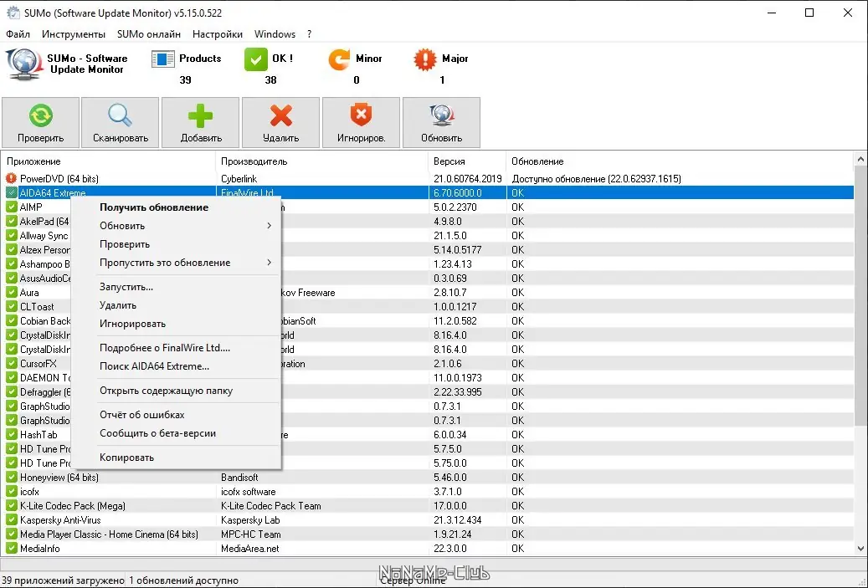Open the Windows menu
This screenshot has height=588, width=868.
point(275,34)
